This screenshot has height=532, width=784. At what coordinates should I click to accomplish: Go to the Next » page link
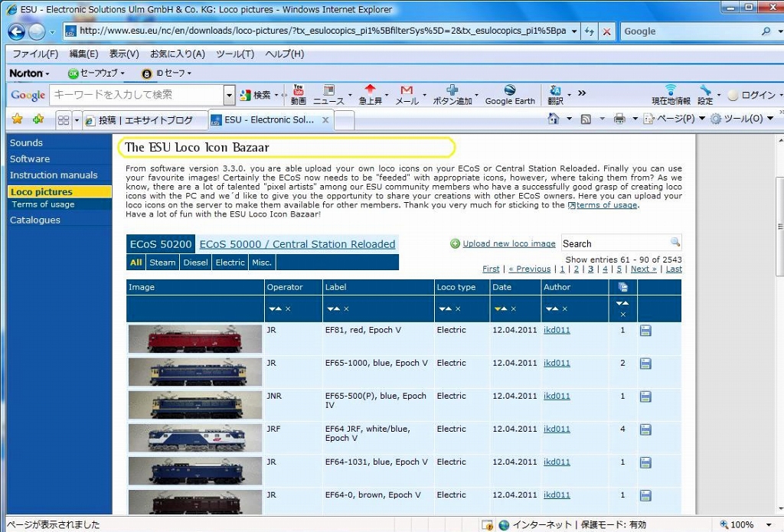pyautogui.click(x=643, y=269)
